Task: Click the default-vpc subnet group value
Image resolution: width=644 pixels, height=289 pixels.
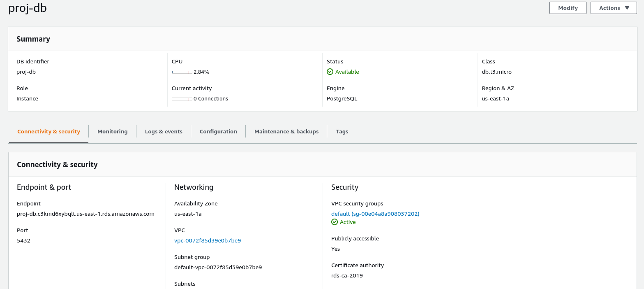Action: 218,267
